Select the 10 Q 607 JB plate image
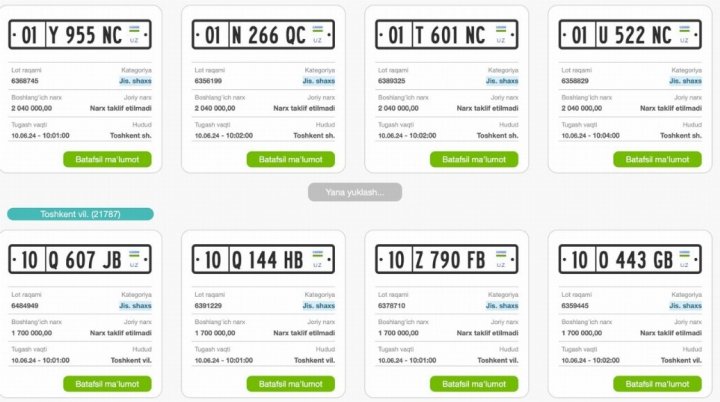The width and height of the screenshot is (720, 402). [x=80, y=260]
